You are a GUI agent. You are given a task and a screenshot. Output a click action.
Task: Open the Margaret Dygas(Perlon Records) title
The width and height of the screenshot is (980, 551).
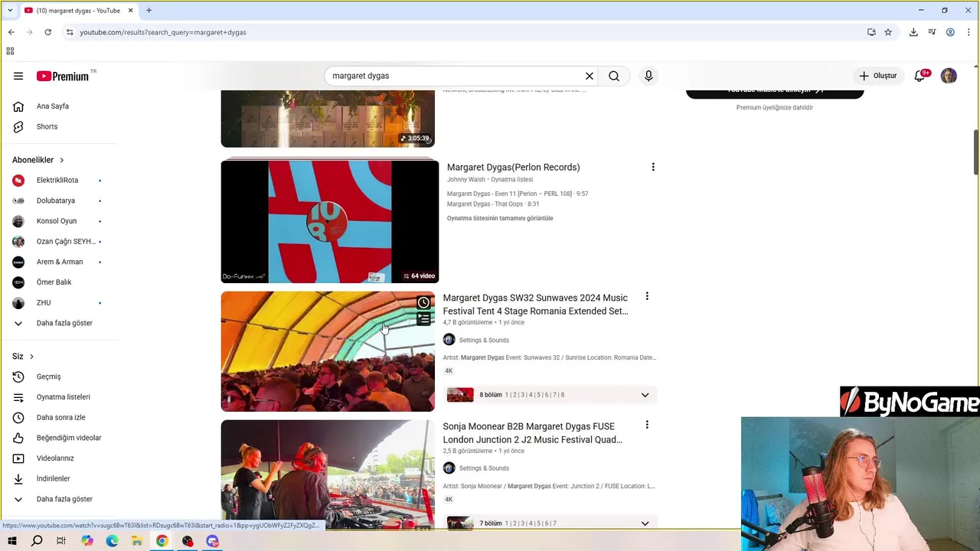[513, 167]
